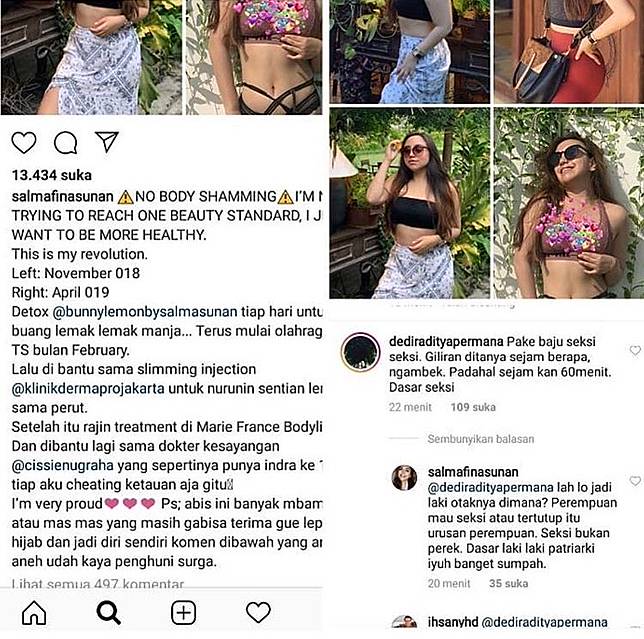Open @klinikdermaprojakarta mention link

pos(88,388)
